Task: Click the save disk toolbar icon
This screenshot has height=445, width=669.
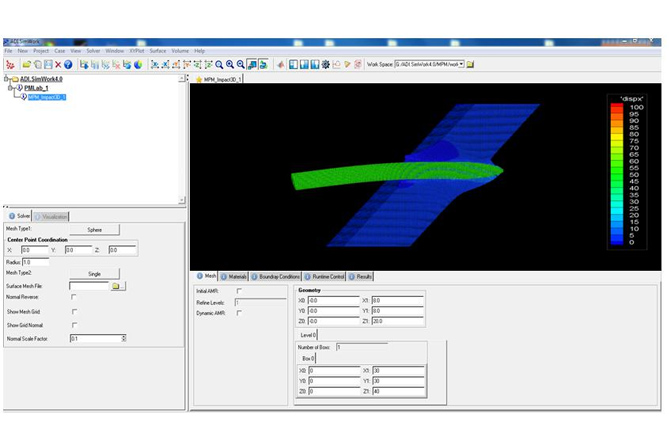Action: tap(47, 65)
